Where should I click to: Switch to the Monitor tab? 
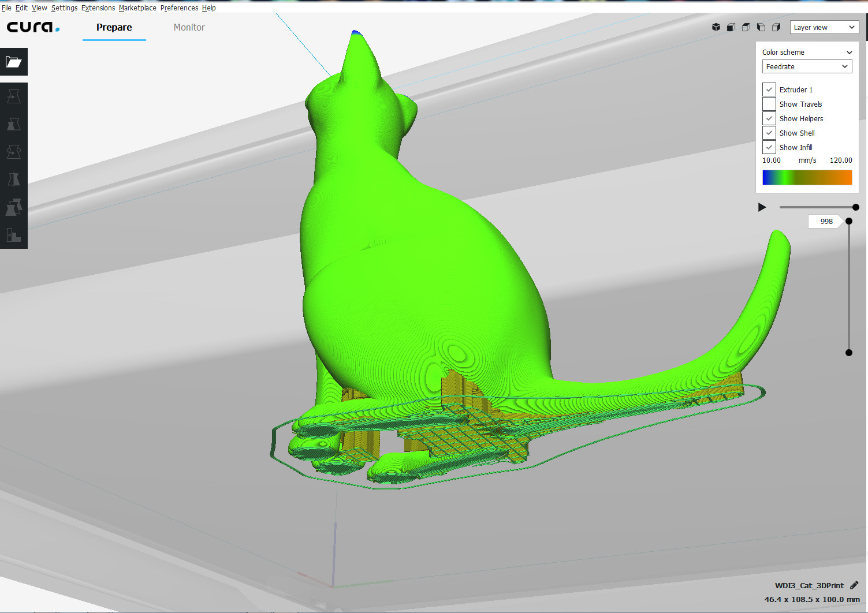tap(189, 27)
